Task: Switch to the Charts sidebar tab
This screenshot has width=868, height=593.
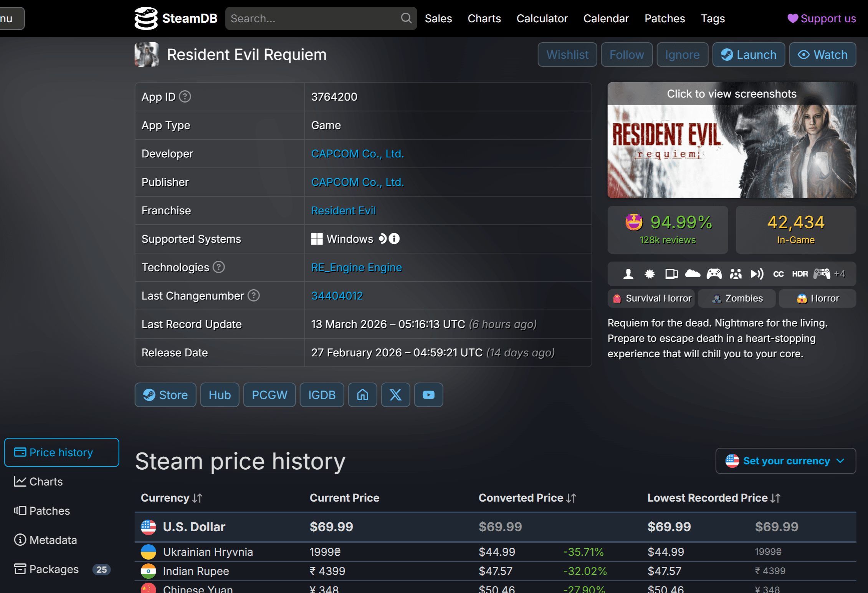Action: pyautogui.click(x=62, y=482)
